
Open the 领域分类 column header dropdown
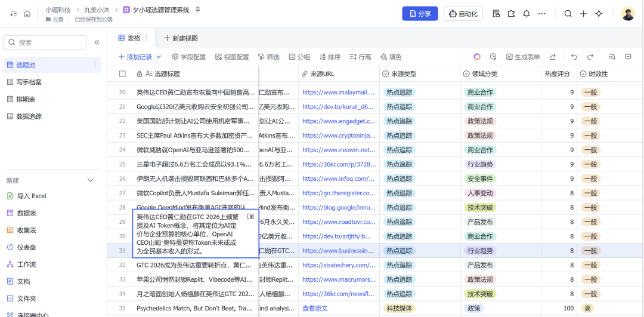pyautogui.click(x=466, y=74)
